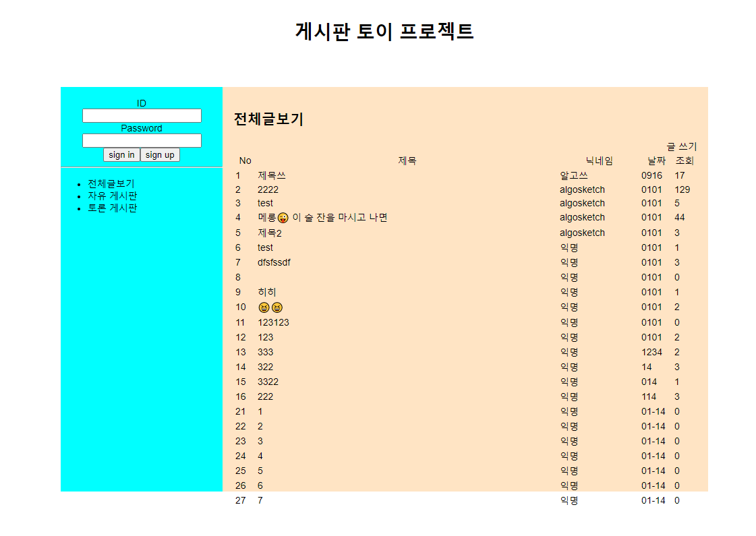756x536 pixels.
Task: Click 익명 nickname in row 27
Action: [569, 500]
